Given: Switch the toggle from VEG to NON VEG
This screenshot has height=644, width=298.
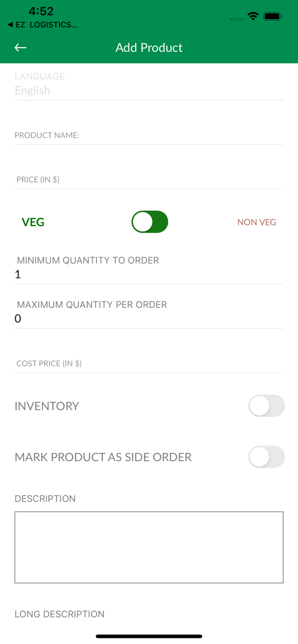Looking at the screenshot, I should coord(150,222).
